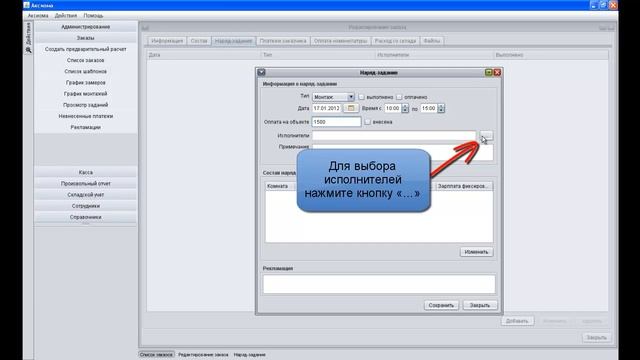Open Просмотр заданий in the sidebar
The image size is (640, 360).
[x=86, y=105]
